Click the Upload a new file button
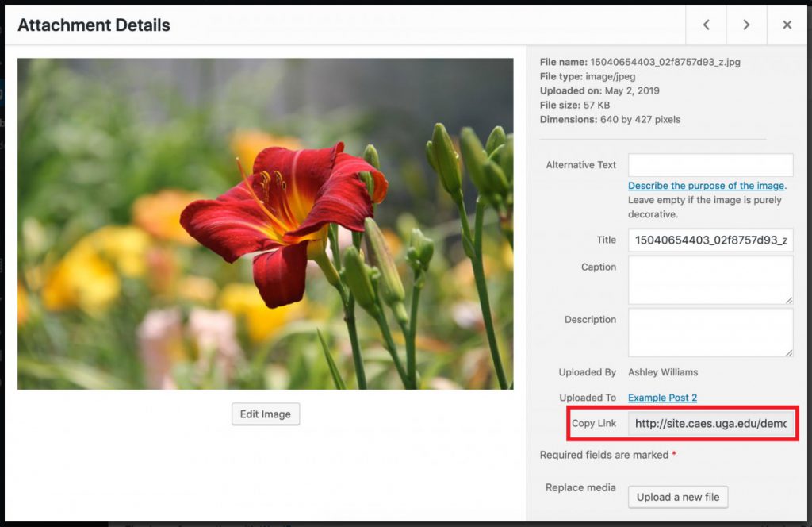 [x=678, y=497]
